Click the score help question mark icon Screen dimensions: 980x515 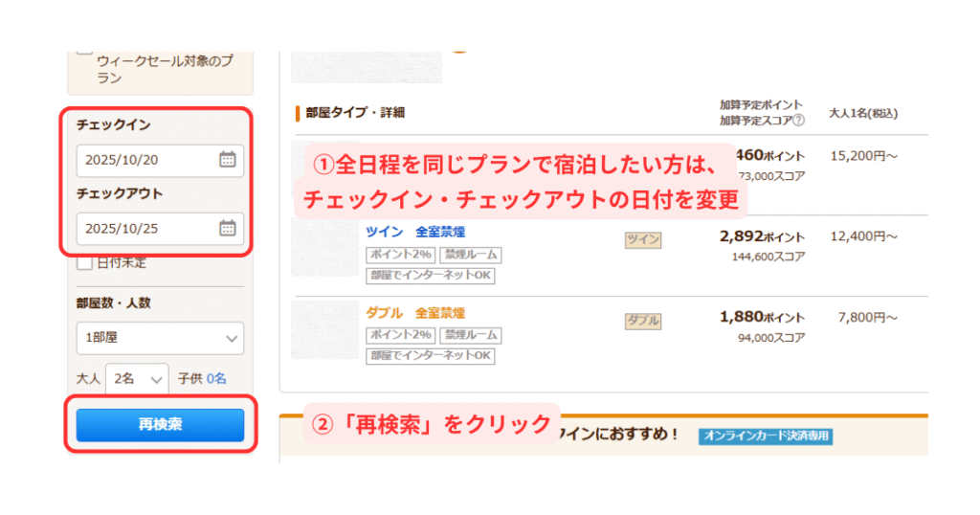798,121
